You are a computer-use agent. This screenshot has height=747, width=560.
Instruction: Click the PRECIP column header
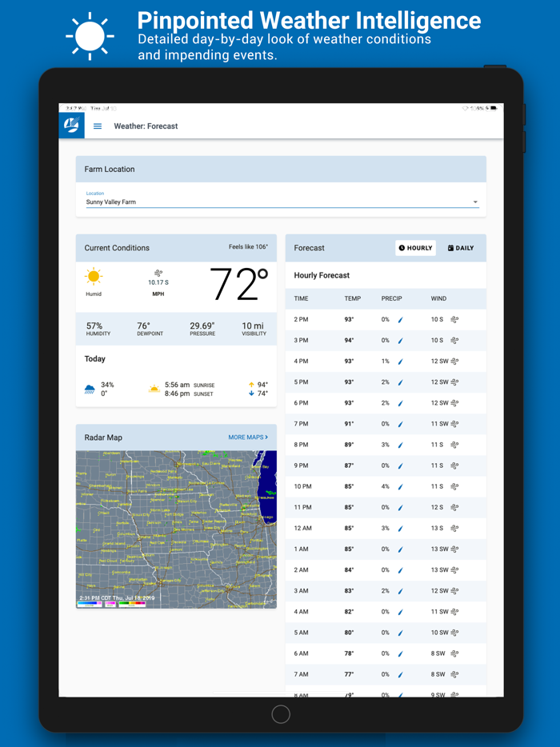392,298
